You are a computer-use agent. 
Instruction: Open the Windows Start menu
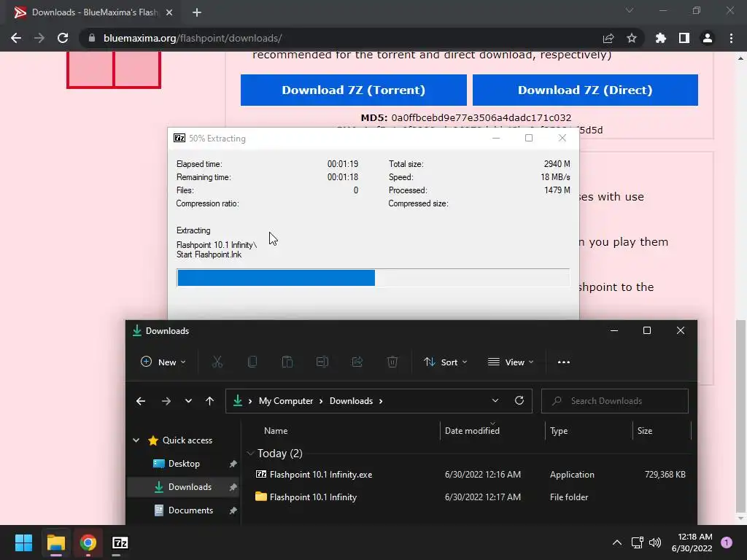click(x=23, y=542)
